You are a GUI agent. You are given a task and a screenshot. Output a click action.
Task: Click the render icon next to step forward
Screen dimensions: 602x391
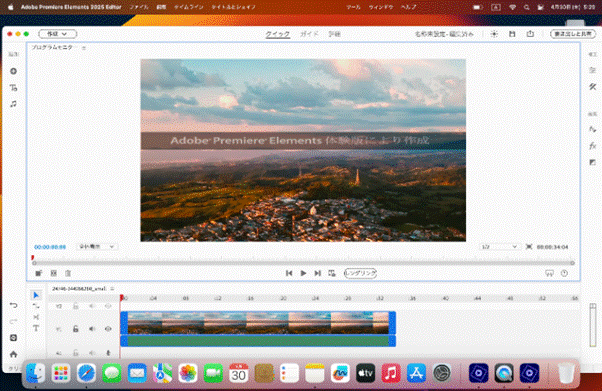(332, 273)
